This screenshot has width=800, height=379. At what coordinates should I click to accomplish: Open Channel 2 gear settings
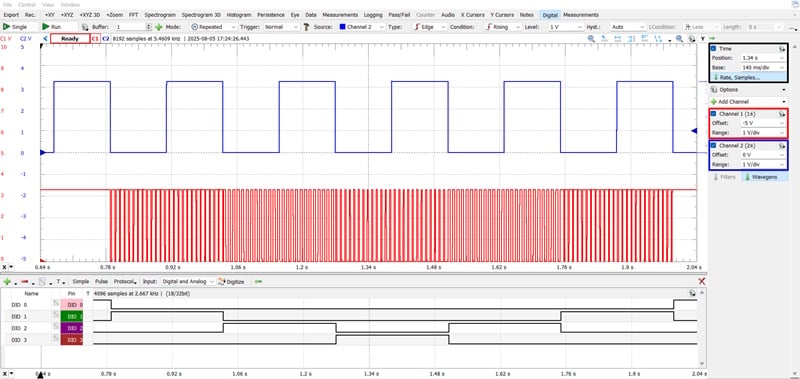(781, 146)
